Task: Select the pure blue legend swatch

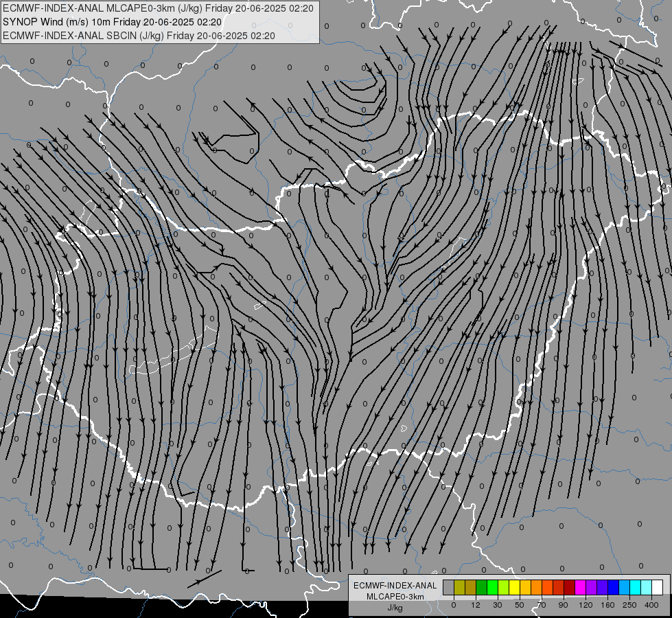Action: [x=613, y=587]
